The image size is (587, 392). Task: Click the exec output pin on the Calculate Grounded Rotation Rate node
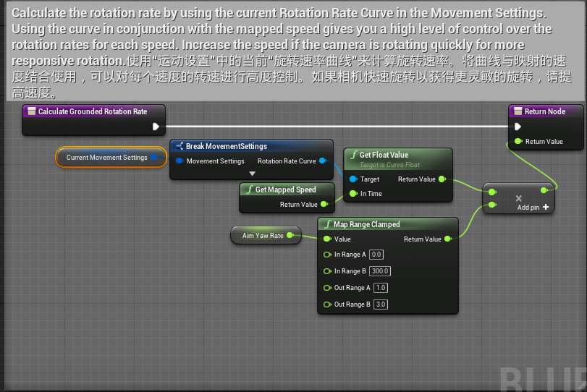tap(156, 127)
